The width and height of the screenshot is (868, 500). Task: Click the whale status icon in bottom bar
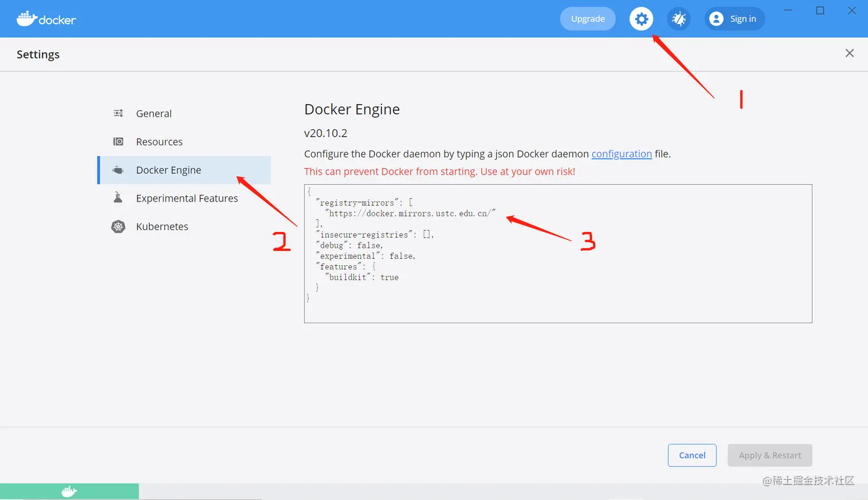69,491
